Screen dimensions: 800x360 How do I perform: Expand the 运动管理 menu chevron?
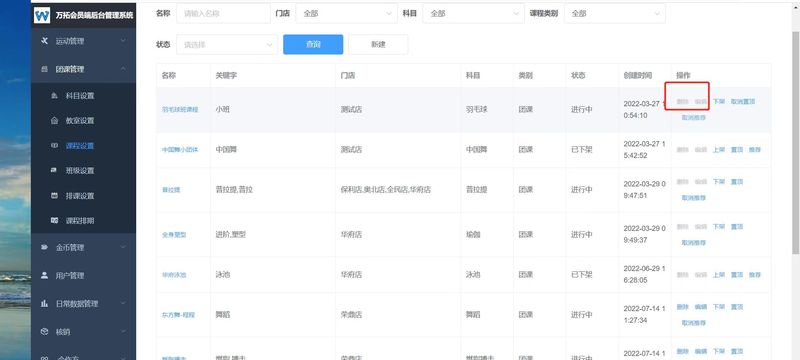point(123,41)
